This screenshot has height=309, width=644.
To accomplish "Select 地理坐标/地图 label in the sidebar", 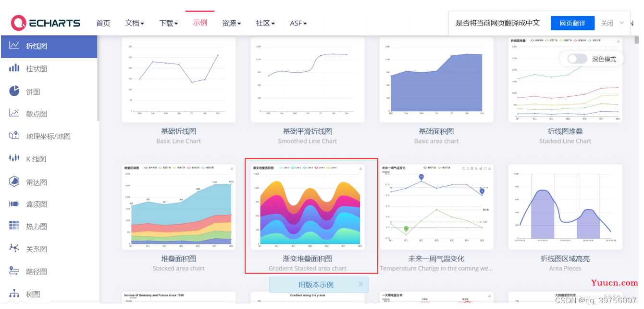I will pos(49,137).
